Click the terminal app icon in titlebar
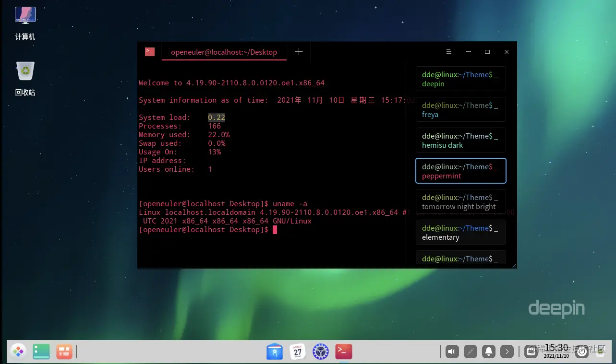 pos(150,52)
